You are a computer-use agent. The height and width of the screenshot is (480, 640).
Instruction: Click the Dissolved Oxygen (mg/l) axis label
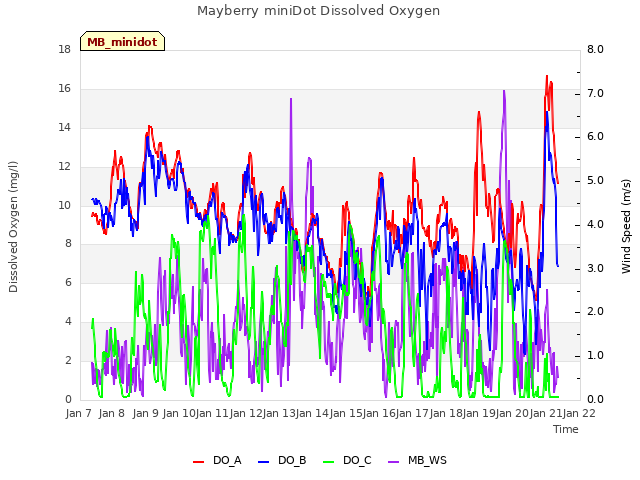pyautogui.click(x=13, y=227)
